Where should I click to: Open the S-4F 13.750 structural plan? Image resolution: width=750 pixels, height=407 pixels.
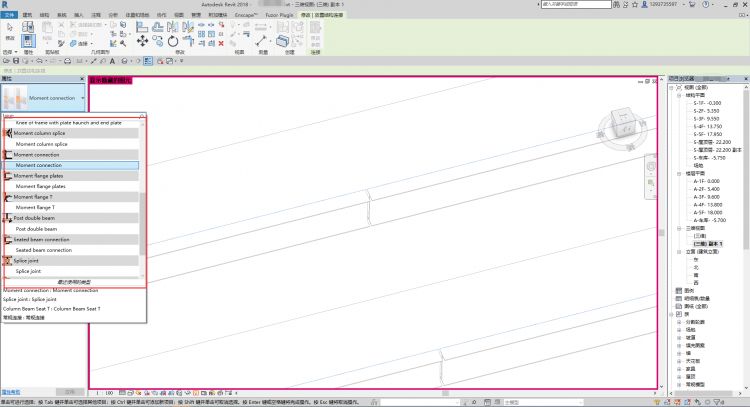click(708, 126)
